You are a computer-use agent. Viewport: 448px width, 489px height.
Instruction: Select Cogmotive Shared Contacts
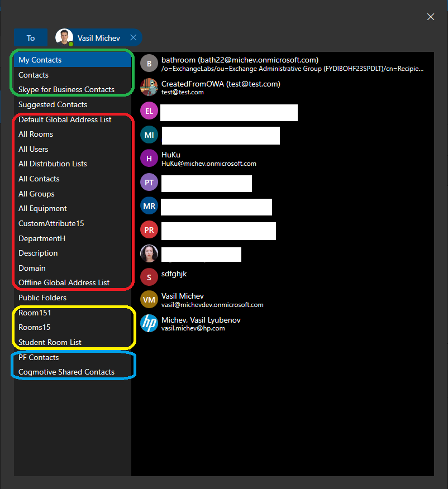[66, 372]
